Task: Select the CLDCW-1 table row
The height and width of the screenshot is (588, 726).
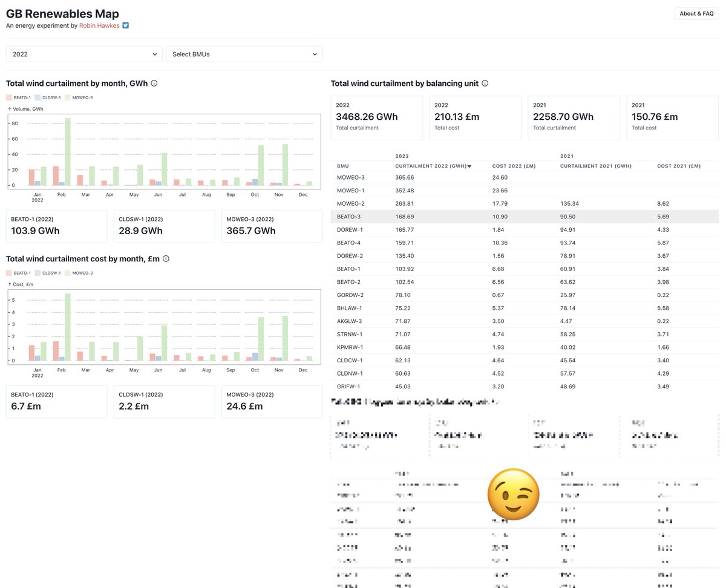Action: (x=525, y=360)
